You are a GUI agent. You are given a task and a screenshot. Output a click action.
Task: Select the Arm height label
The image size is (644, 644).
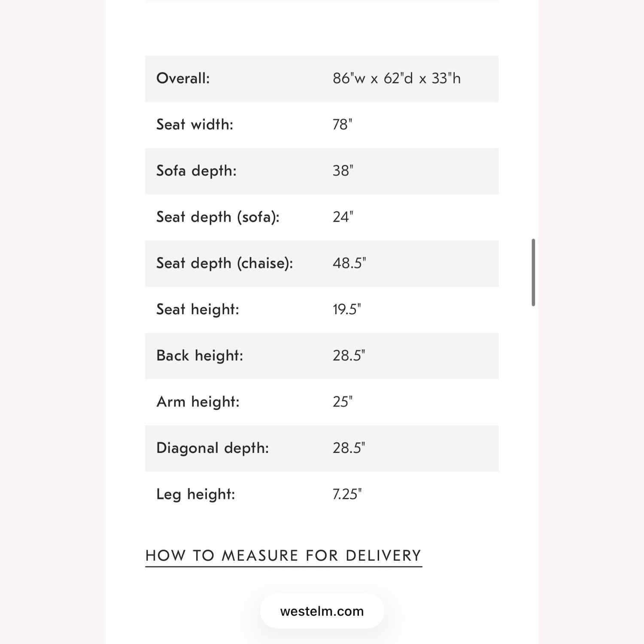click(x=198, y=402)
